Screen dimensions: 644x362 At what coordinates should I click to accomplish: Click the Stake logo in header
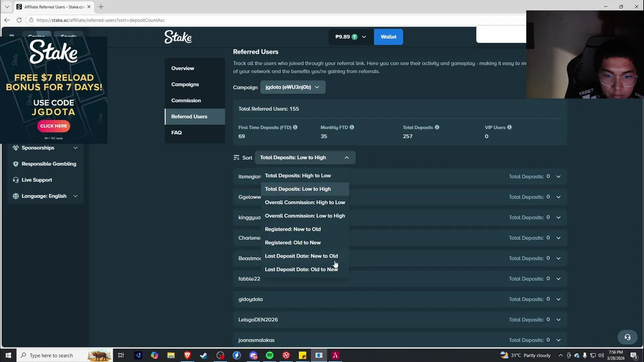pos(178,37)
